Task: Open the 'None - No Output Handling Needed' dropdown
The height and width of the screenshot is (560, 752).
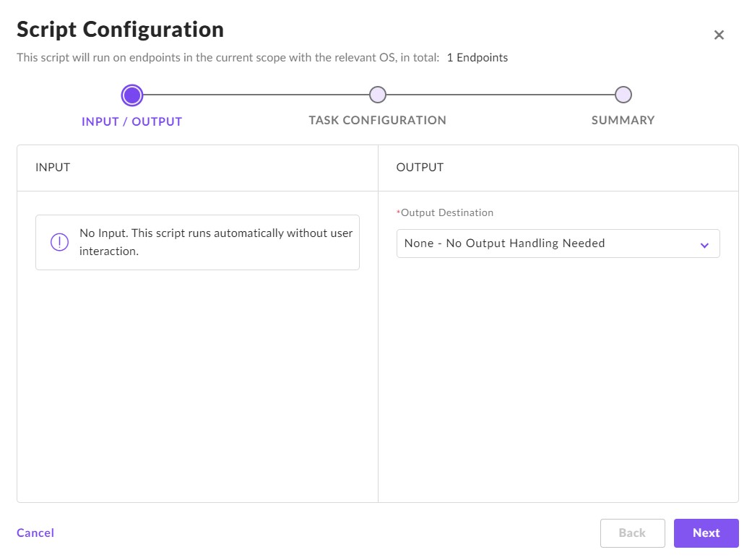Action: [x=549, y=244]
